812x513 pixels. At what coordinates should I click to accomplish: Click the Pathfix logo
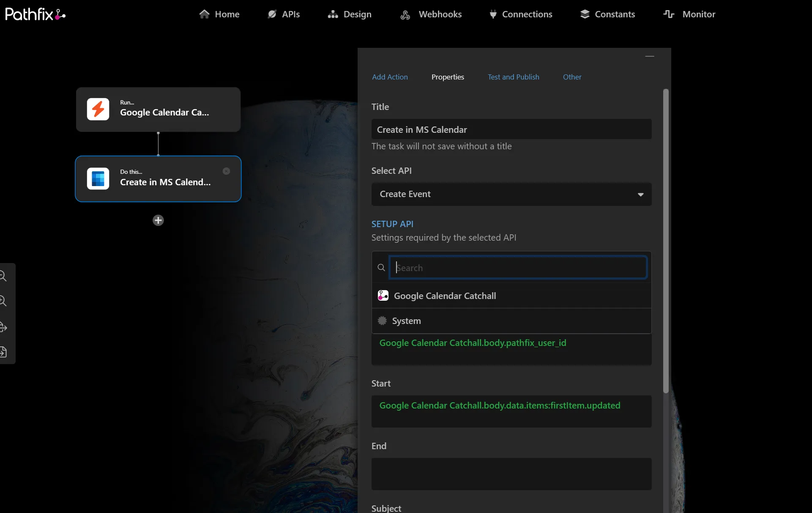36,14
